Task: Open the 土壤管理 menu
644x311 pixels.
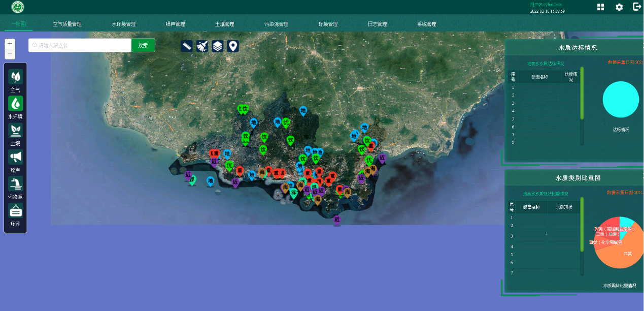Action: pos(224,24)
